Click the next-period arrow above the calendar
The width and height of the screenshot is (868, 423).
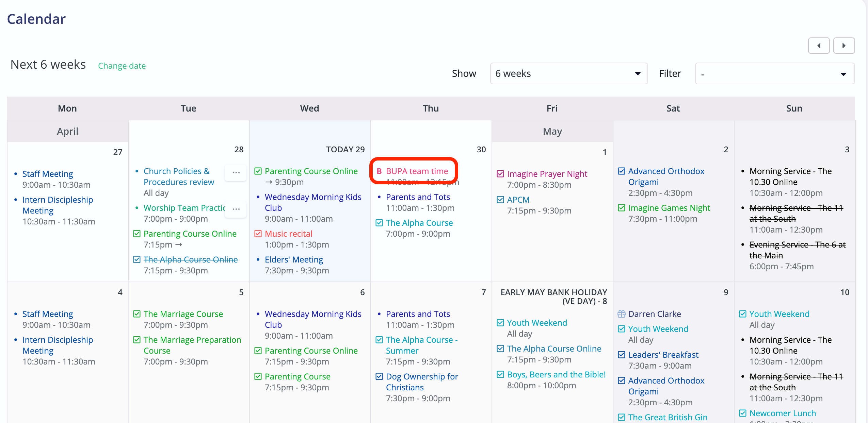(844, 45)
